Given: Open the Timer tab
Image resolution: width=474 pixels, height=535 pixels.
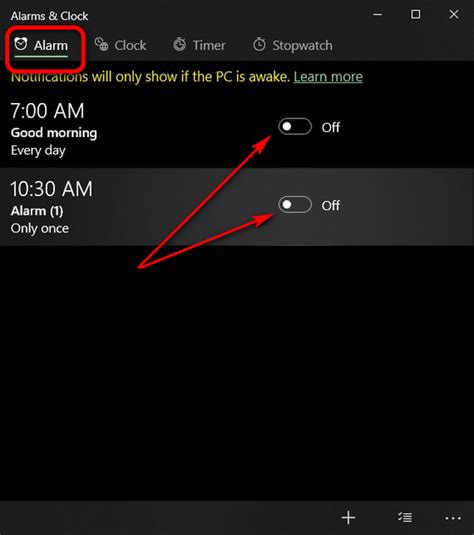Looking at the screenshot, I should click(x=199, y=45).
